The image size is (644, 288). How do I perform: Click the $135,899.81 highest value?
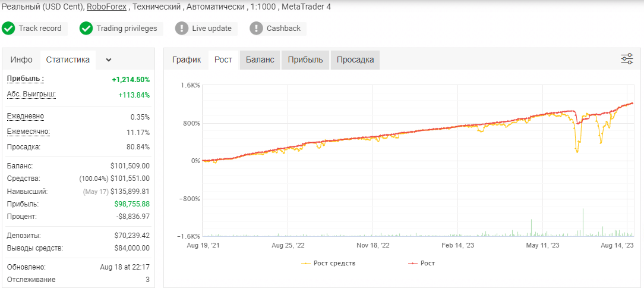130,192
